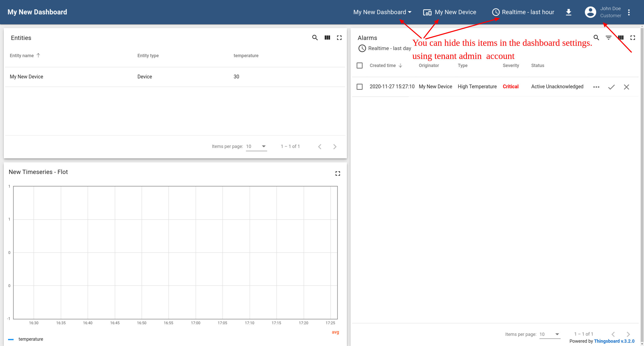Click Thingsboard v.3.2.0 link
The image size is (644, 346).
pos(614,341)
